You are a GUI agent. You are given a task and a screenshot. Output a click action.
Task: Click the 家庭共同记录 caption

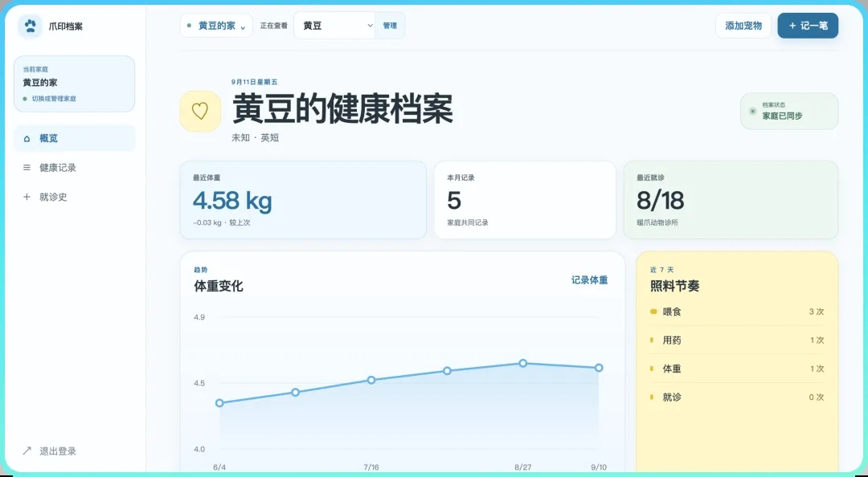(468, 222)
